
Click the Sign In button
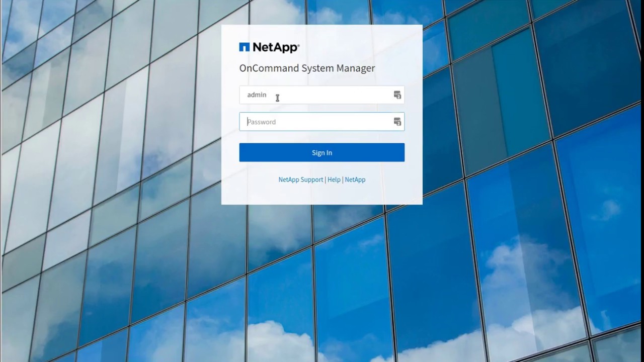click(x=321, y=152)
